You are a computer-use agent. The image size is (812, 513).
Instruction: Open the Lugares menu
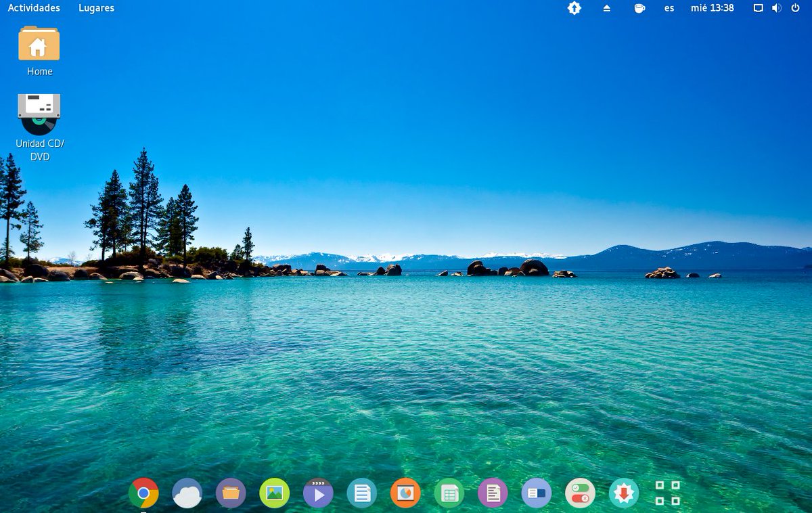coord(96,8)
